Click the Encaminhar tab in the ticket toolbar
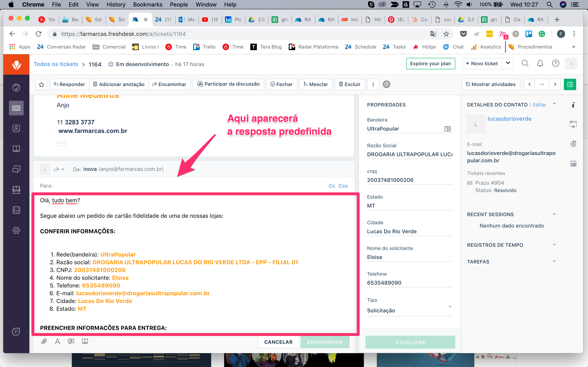 pyautogui.click(x=169, y=84)
